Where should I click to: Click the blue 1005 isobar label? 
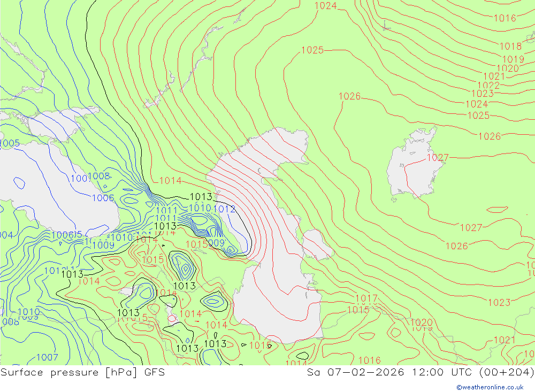click(10, 143)
